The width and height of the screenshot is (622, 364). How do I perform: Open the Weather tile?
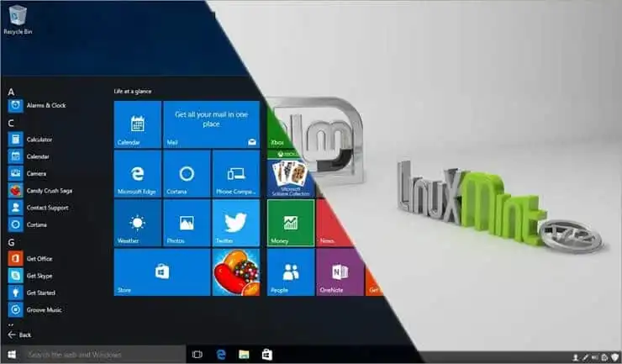pos(138,223)
